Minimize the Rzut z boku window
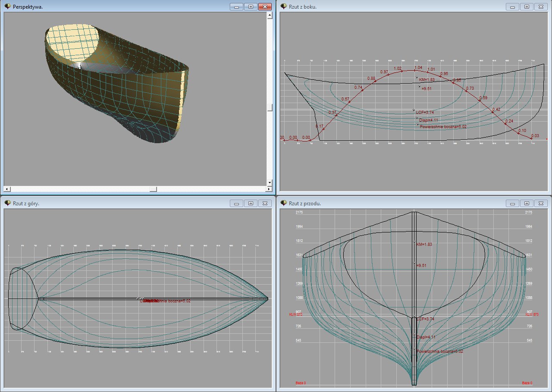 [513, 6]
